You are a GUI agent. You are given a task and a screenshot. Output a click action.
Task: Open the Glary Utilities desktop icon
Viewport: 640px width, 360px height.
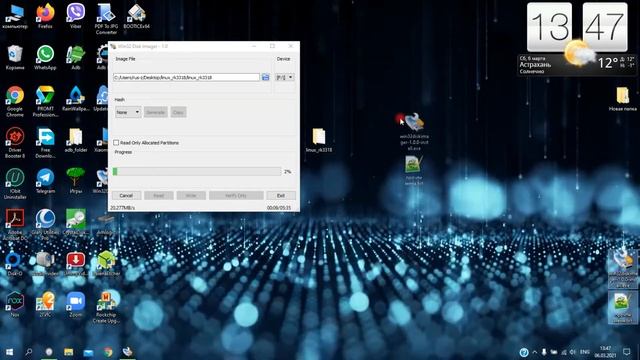click(45, 224)
